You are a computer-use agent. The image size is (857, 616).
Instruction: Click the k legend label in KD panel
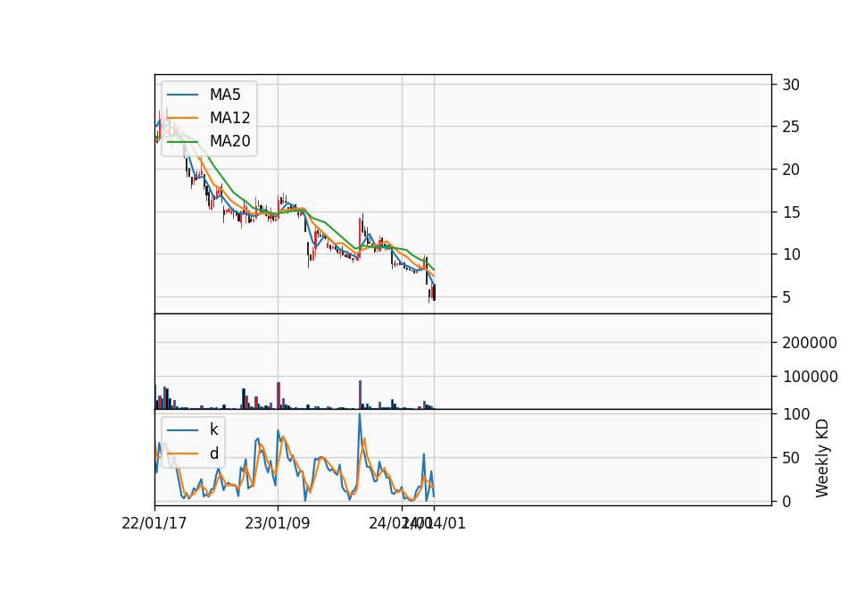[x=213, y=429]
